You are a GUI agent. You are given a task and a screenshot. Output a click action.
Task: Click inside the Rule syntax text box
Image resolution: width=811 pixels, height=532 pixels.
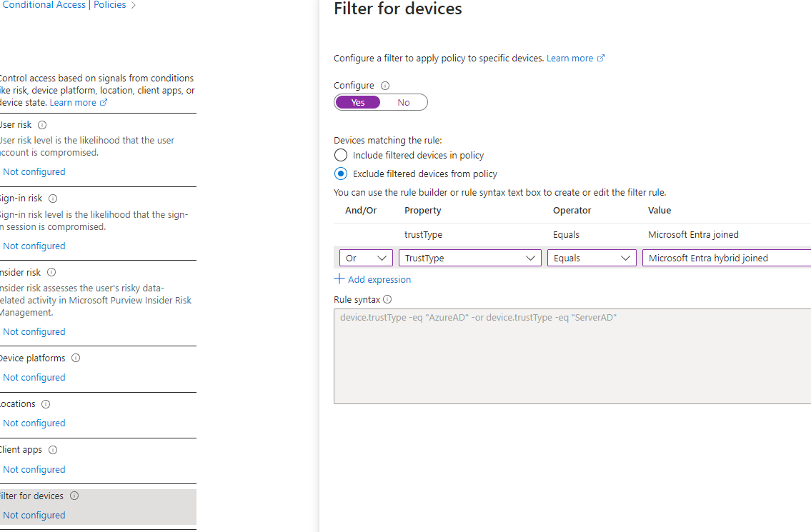tap(572, 356)
